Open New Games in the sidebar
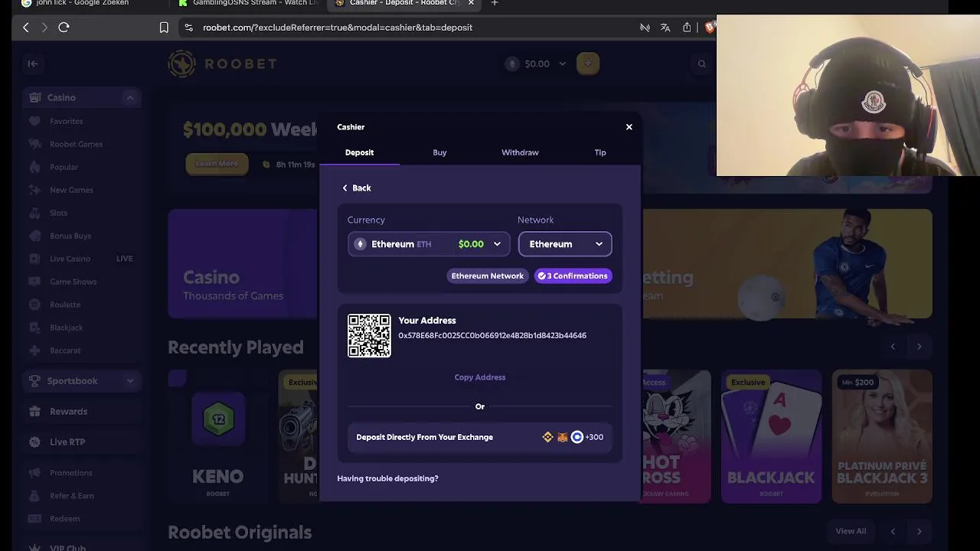 [x=71, y=190]
